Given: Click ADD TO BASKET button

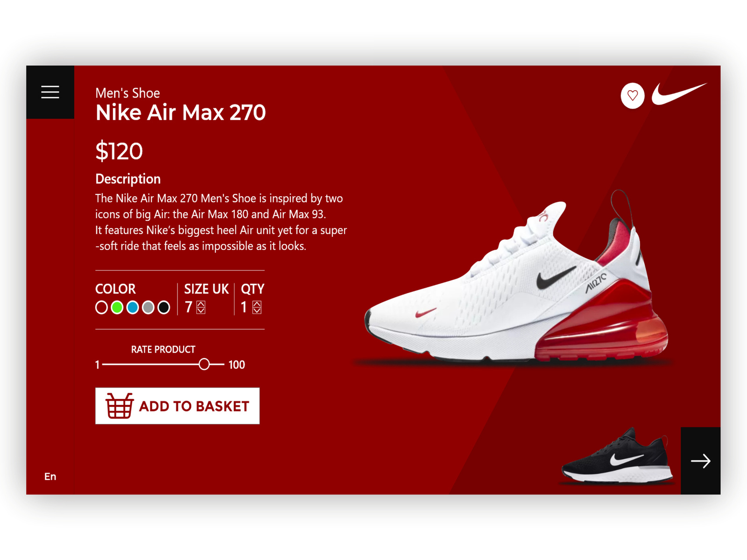Looking at the screenshot, I should tap(177, 406).
